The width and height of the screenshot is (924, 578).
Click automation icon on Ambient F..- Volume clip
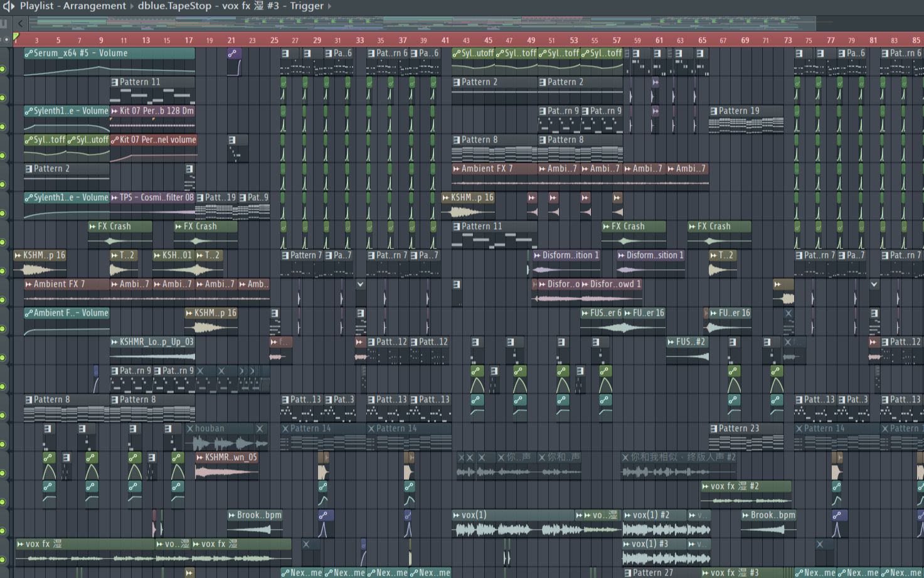coord(28,313)
